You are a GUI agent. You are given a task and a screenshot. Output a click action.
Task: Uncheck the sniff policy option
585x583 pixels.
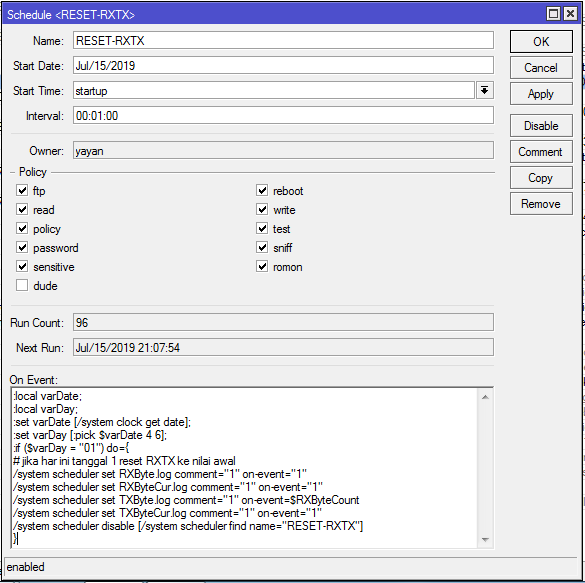coord(262,247)
